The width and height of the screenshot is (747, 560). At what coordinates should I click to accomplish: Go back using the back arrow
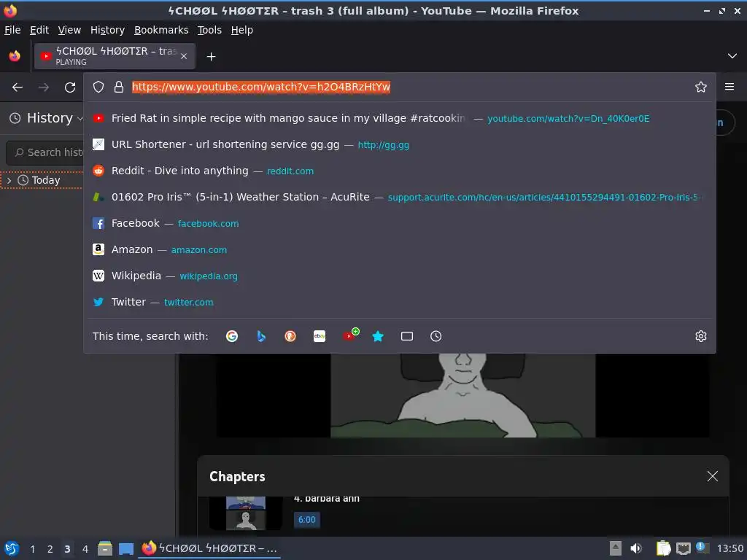click(18, 87)
